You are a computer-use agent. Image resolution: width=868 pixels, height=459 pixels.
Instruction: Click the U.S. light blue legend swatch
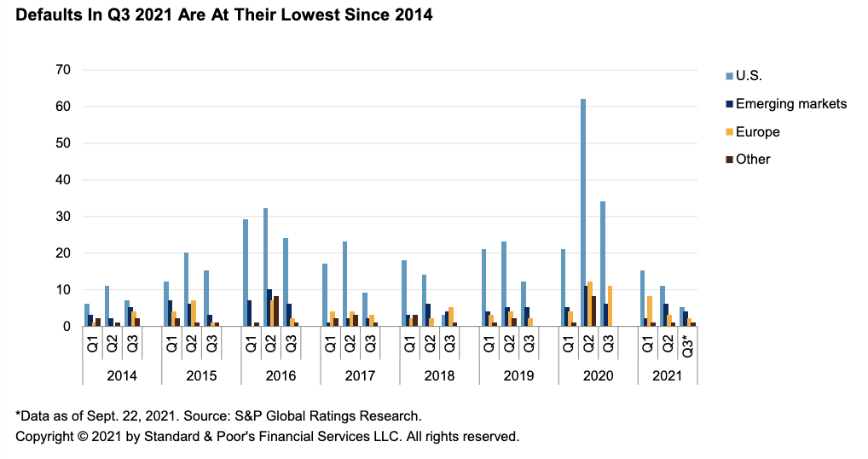[726, 77]
